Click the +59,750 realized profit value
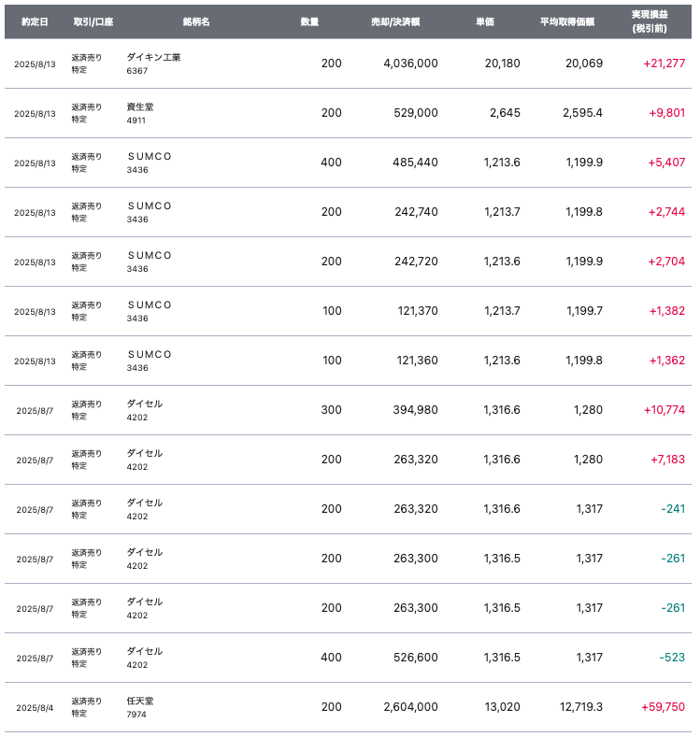 (x=663, y=707)
